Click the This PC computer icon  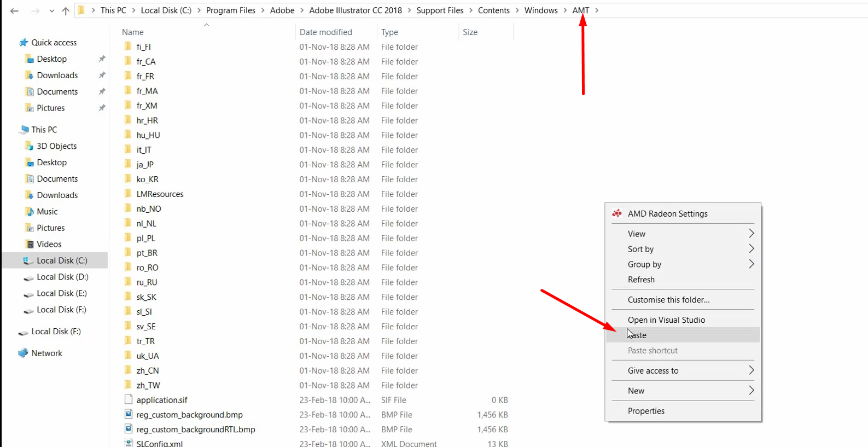click(24, 130)
